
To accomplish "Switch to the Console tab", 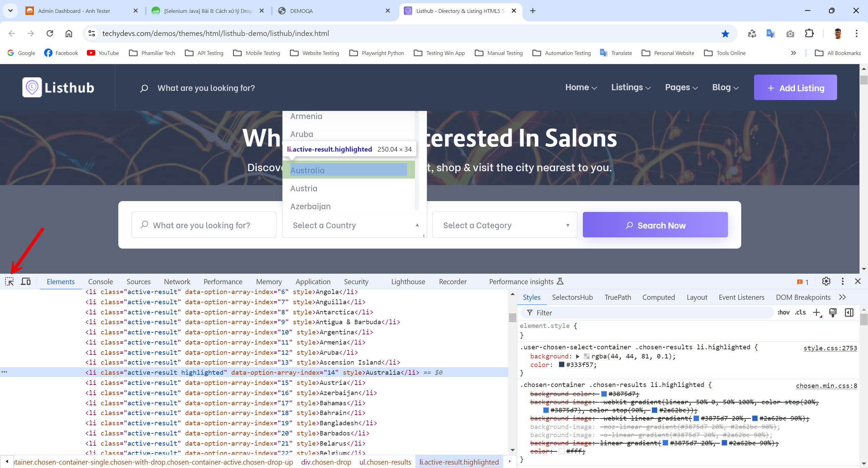I will pos(100,282).
